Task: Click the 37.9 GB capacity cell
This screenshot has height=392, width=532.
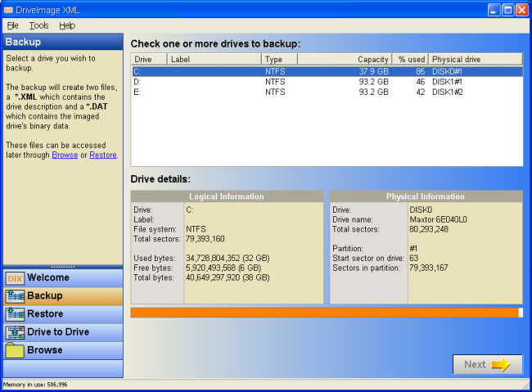Action: [x=373, y=72]
